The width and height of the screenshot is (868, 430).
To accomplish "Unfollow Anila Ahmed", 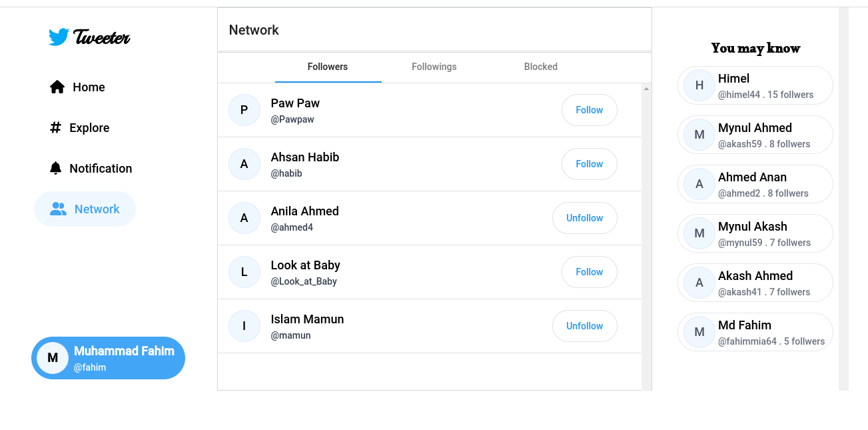I will [584, 217].
